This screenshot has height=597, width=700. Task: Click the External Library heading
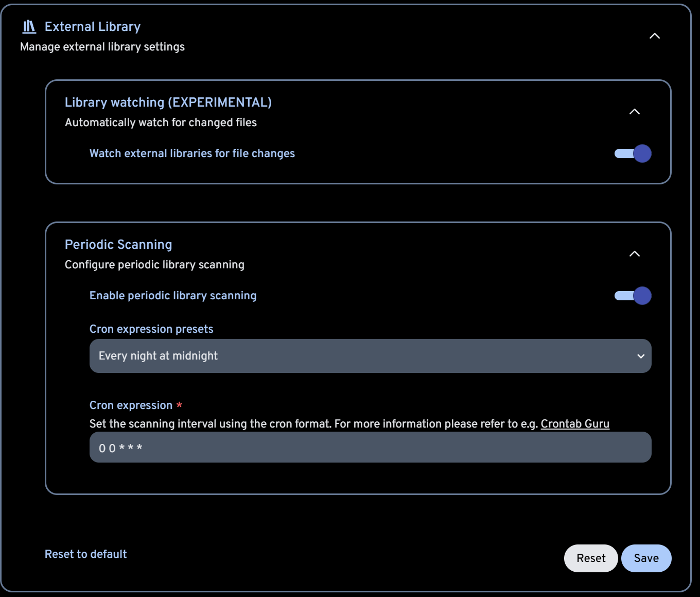point(93,27)
